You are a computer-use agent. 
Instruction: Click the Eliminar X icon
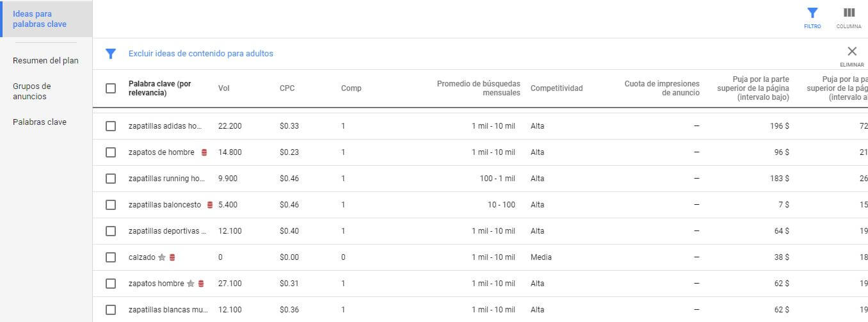tap(852, 52)
